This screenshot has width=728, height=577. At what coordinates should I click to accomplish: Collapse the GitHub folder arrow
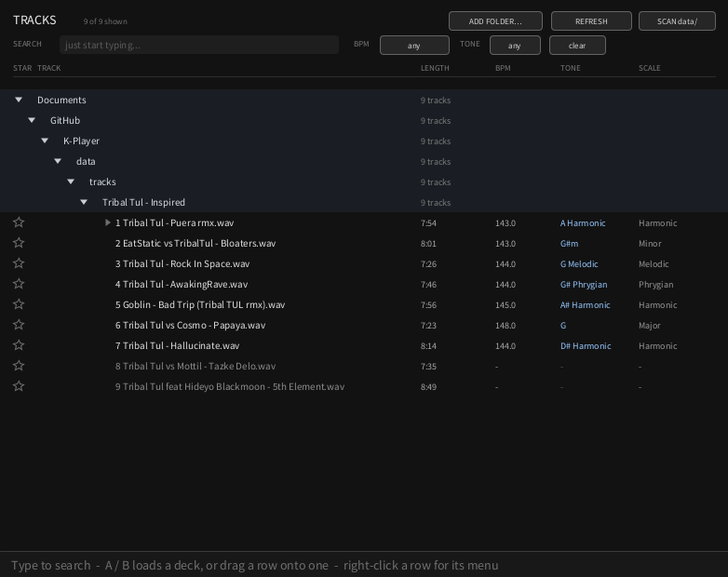click(x=32, y=120)
